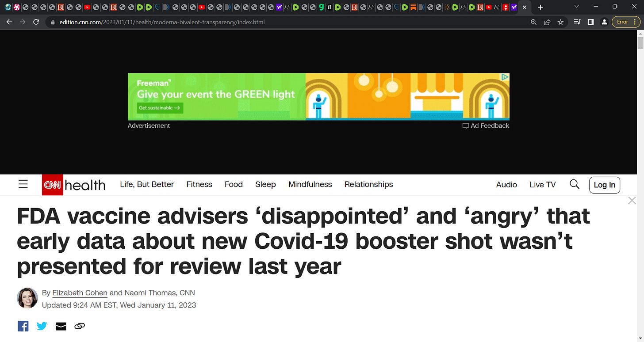Go back to the previous page

(x=9, y=22)
